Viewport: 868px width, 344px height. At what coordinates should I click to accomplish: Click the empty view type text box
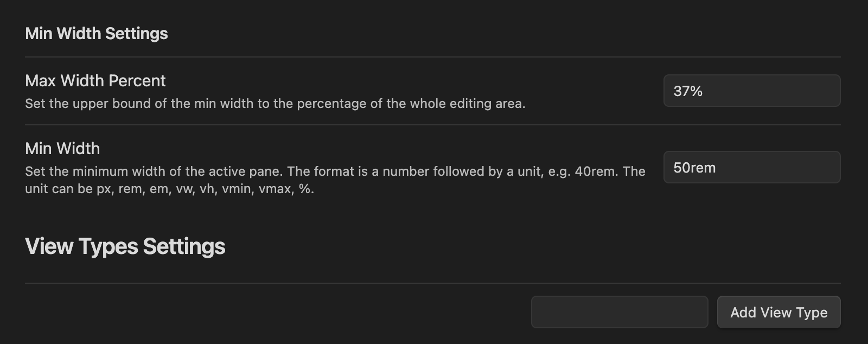[619, 312]
